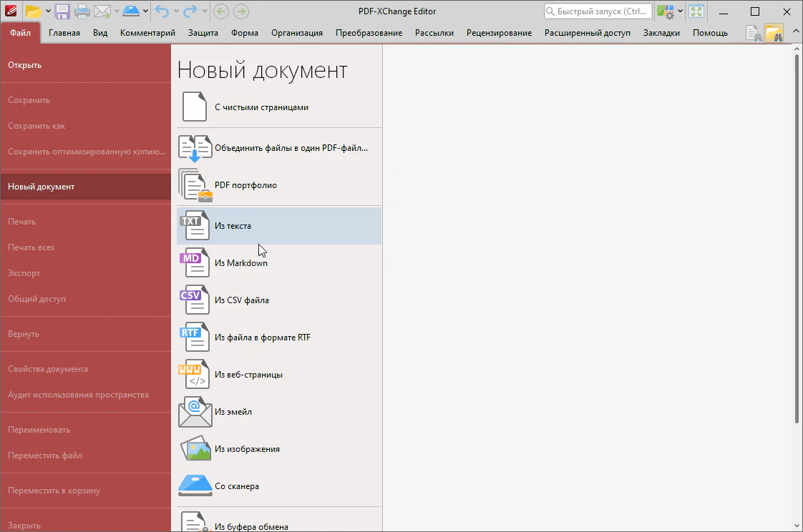The width and height of the screenshot is (803, 532).
Task: Click the scanner icon in top toolbar
Action: pos(130,11)
